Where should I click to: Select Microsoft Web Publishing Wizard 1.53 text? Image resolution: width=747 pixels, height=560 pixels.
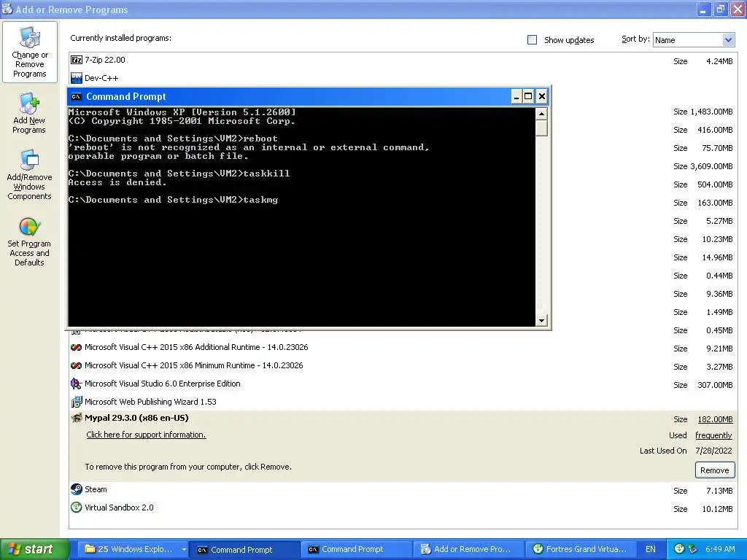(150, 402)
